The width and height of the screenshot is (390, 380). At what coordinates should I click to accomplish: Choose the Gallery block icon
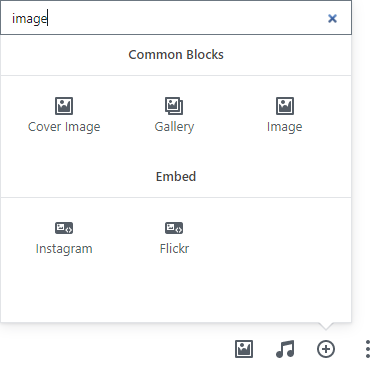[x=174, y=106]
